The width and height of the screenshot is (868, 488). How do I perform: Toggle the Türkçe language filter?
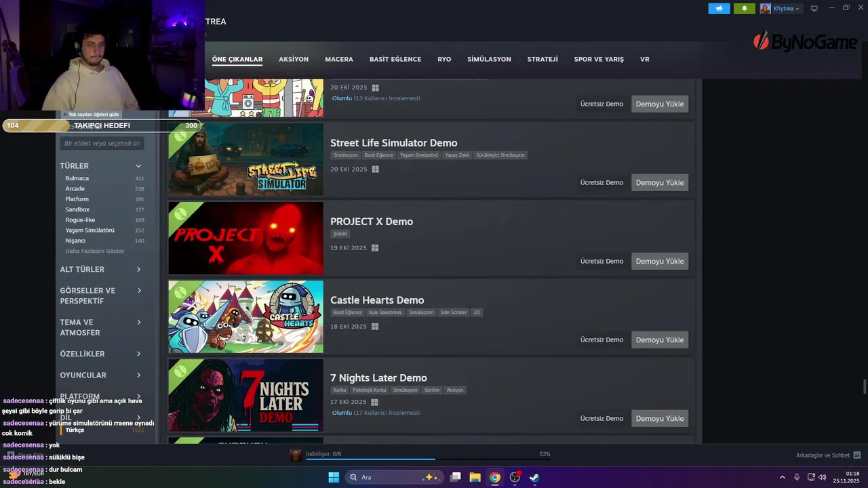[x=75, y=430]
